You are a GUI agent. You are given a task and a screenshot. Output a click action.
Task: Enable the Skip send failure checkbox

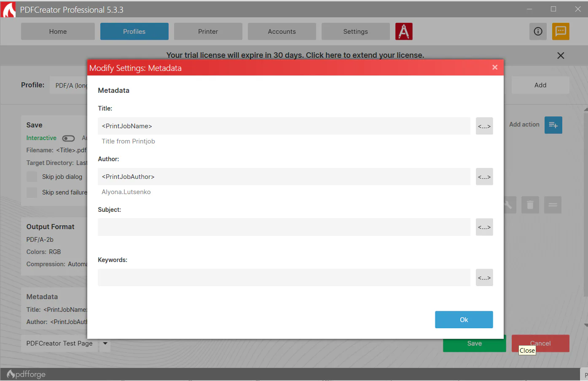[32, 192]
